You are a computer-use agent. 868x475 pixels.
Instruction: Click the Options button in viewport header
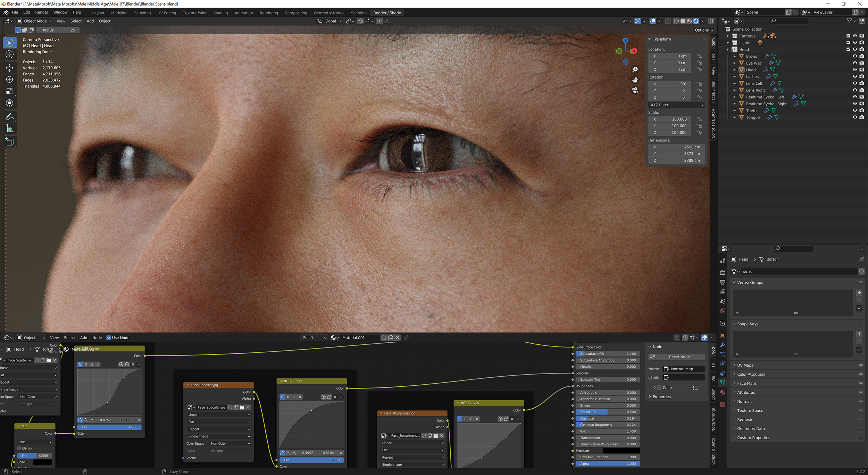[x=704, y=30]
